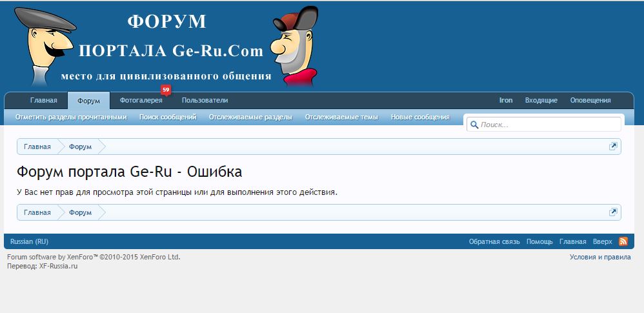Open Поиск сообщений link
The image size is (644, 313).
[168, 117]
